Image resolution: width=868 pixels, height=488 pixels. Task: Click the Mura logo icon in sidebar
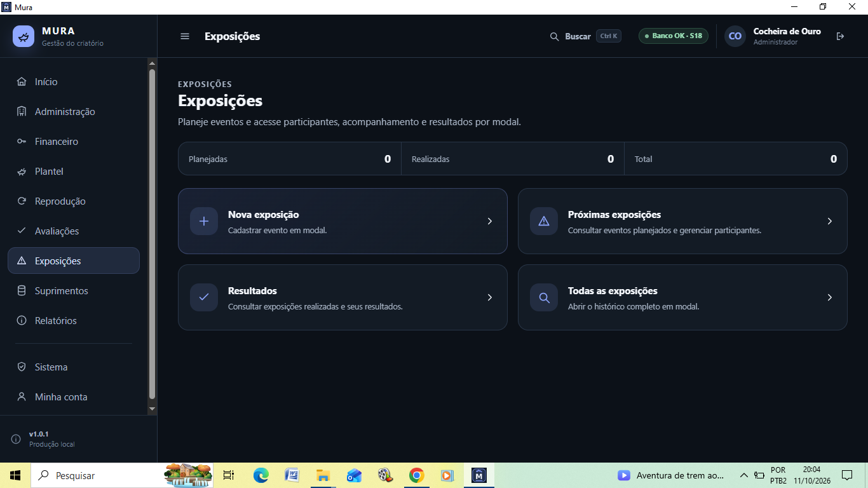24,36
